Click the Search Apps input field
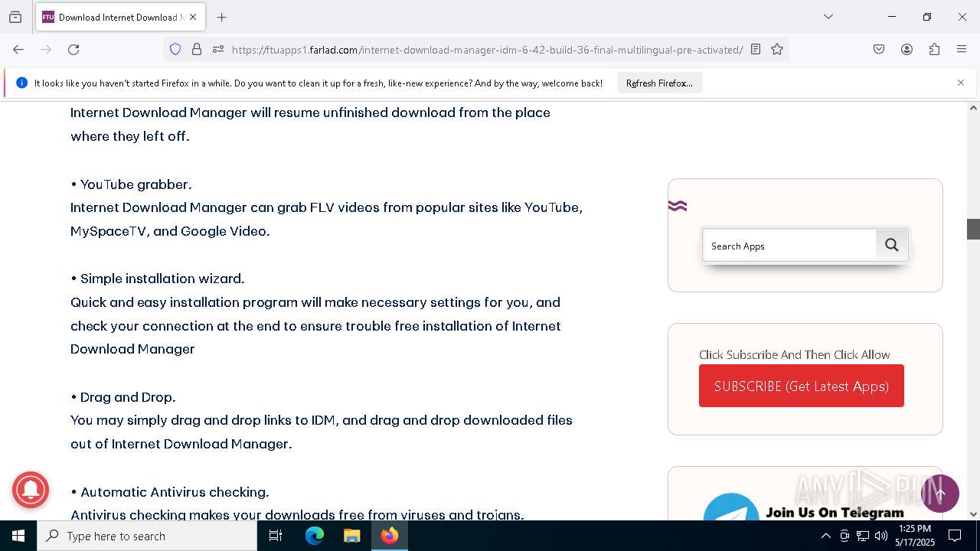The image size is (980, 551). 789,246
